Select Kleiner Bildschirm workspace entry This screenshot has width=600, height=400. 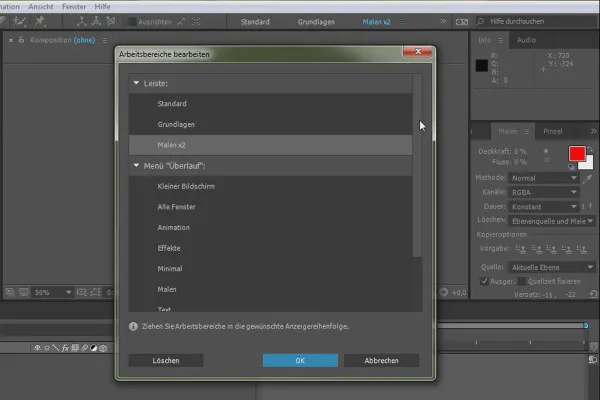coord(271,186)
